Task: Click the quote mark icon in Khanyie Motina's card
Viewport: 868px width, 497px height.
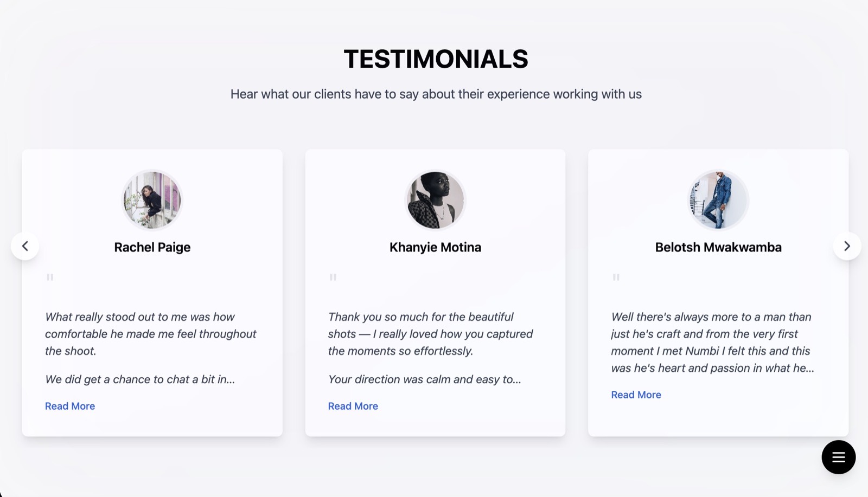Action: [333, 277]
